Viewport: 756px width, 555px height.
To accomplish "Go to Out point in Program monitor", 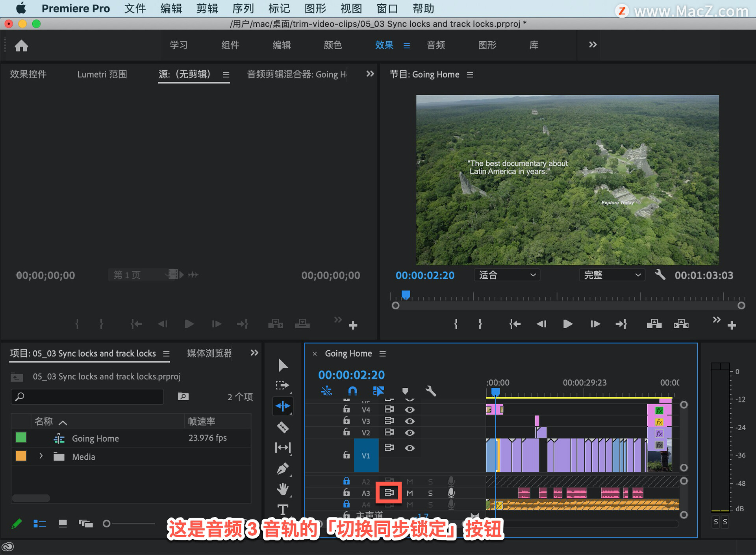I will tap(621, 324).
